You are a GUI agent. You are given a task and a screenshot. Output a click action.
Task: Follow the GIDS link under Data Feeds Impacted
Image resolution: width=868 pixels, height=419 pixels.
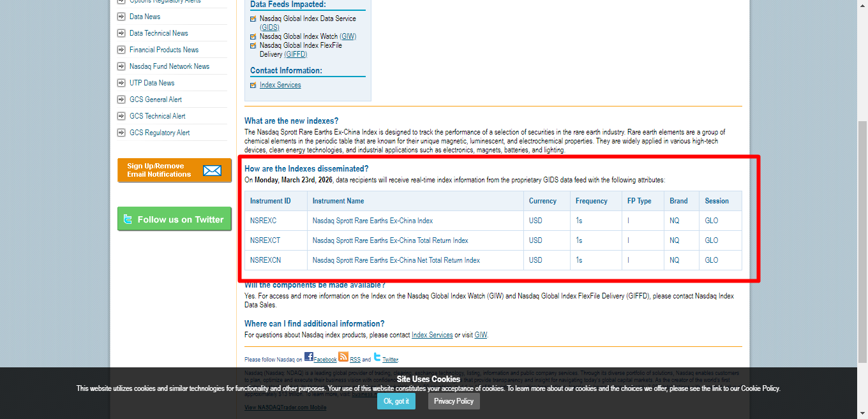269,27
